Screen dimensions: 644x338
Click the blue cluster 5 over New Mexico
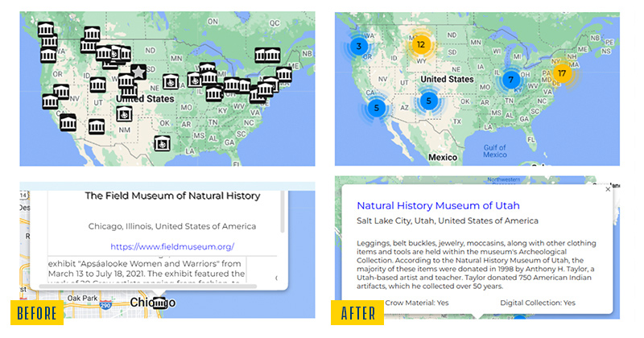coord(428,101)
